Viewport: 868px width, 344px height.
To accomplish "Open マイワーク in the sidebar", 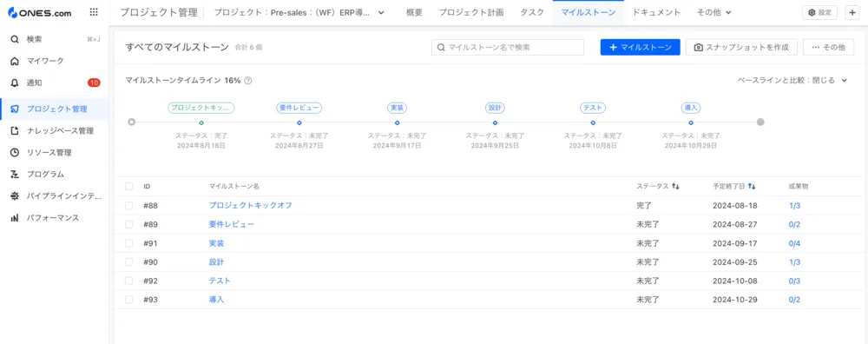I will [x=54, y=61].
